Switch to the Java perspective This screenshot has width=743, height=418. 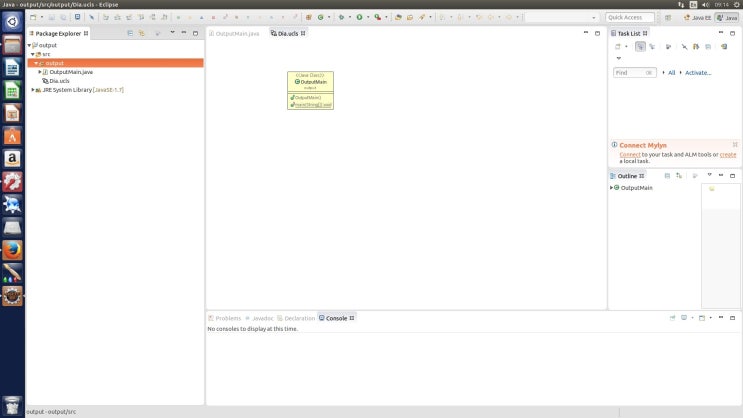coord(727,18)
